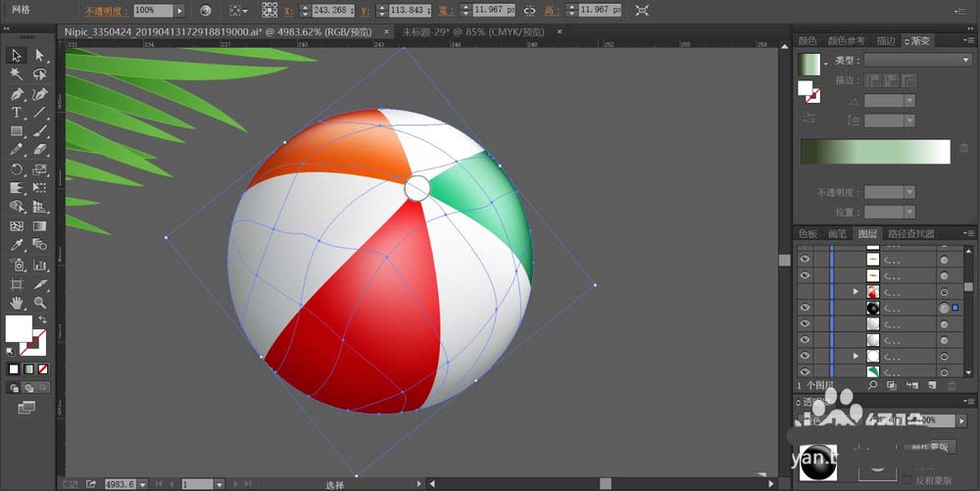Select the Line Segment tool

(x=39, y=113)
